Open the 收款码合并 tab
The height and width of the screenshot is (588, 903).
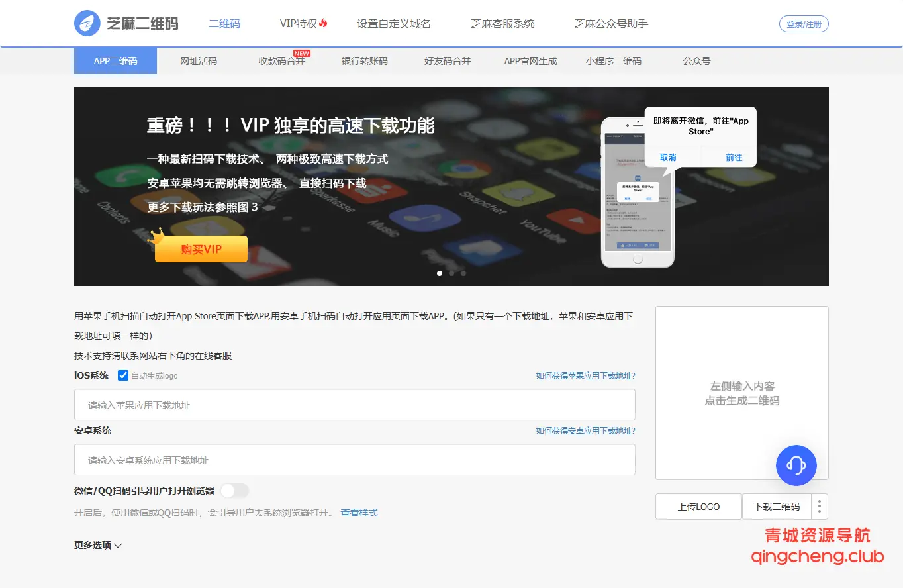(281, 61)
